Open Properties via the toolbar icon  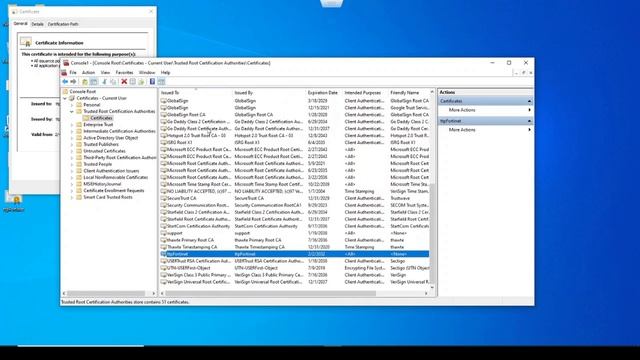click(x=133, y=82)
